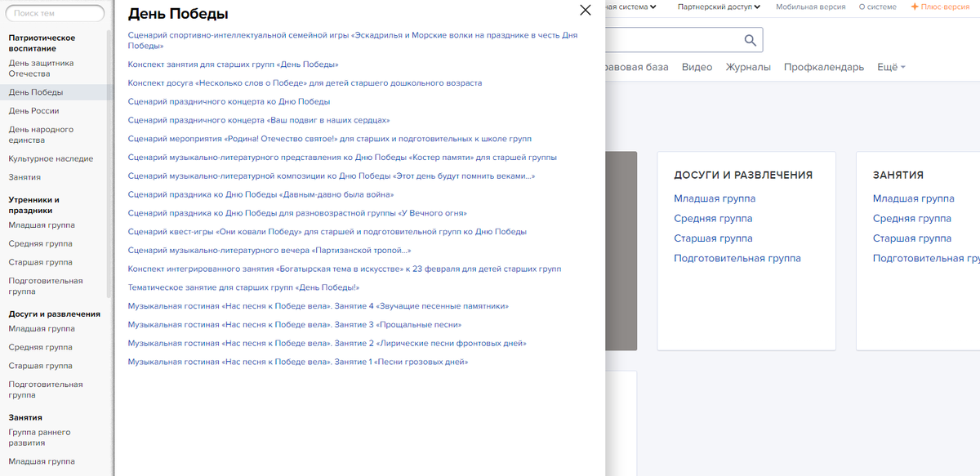Open the Профкалендарь menu item
980x476 pixels.
pyautogui.click(x=824, y=67)
